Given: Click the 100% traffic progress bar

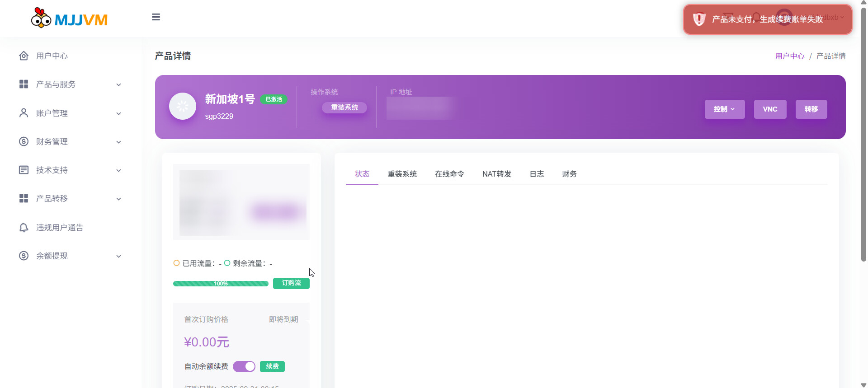Looking at the screenshot, I should [x=221, y=284].
